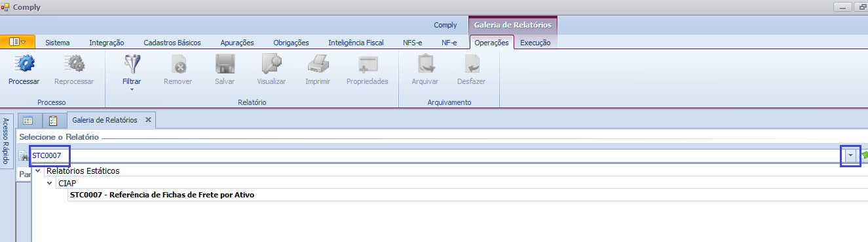
Task: Click the Salvar floppy disk icon
Action: pos(225,64)
